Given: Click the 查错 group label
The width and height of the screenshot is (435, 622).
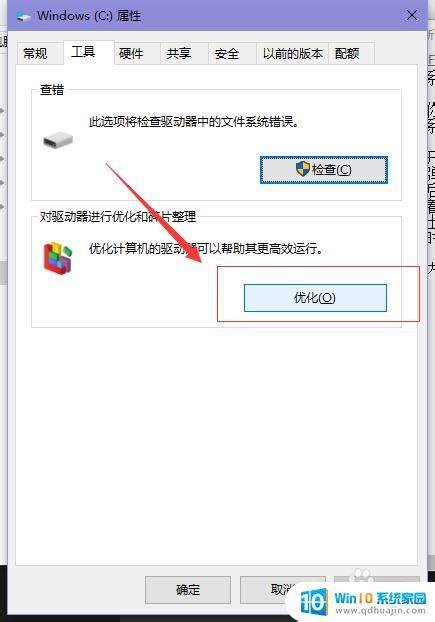Looking at the screenshot, I should tap(52, 90).
